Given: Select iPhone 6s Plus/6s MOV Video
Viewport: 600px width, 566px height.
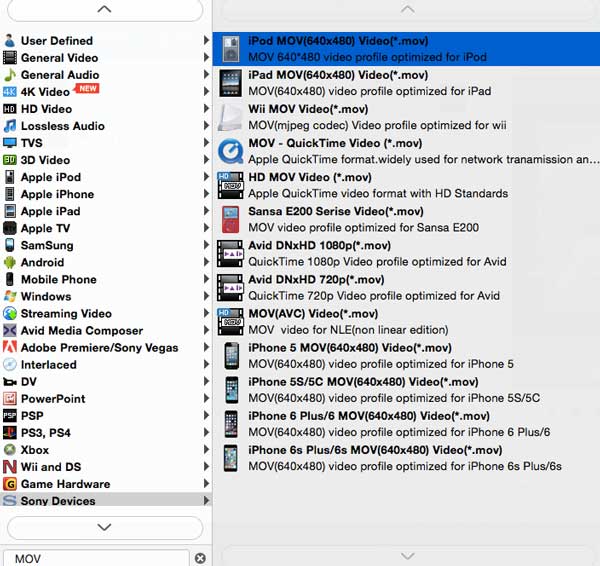Looking at the screenshot, I should (406, 458).
